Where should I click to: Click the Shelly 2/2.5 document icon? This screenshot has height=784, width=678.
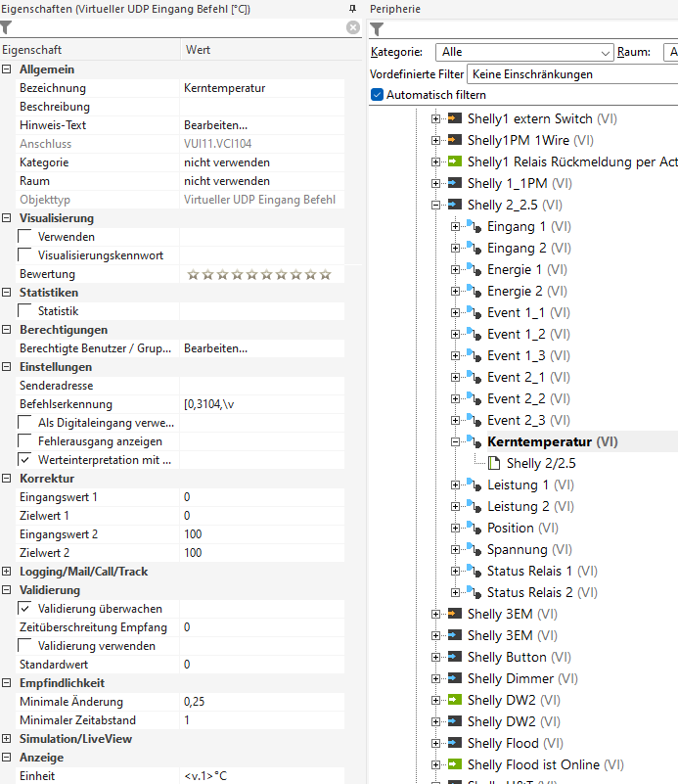tap(494, 463)
